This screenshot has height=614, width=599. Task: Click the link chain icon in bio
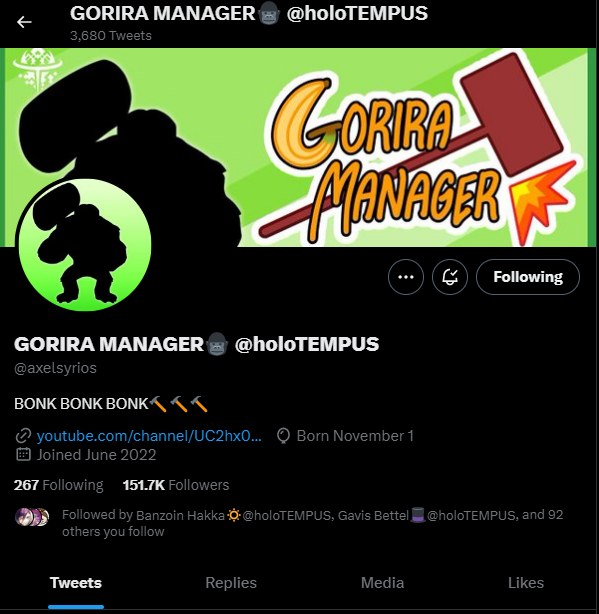[23, 436]
